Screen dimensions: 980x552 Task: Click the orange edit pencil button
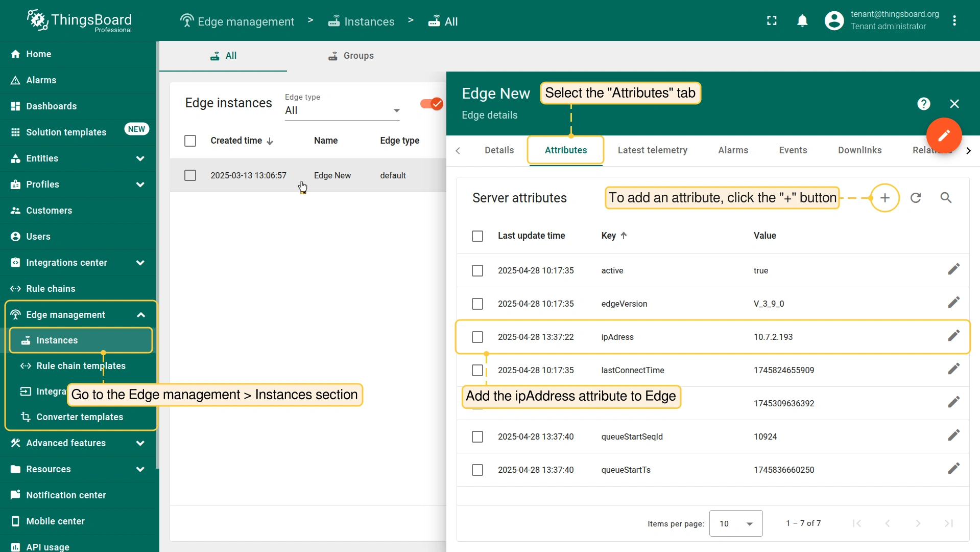[944, 135]
